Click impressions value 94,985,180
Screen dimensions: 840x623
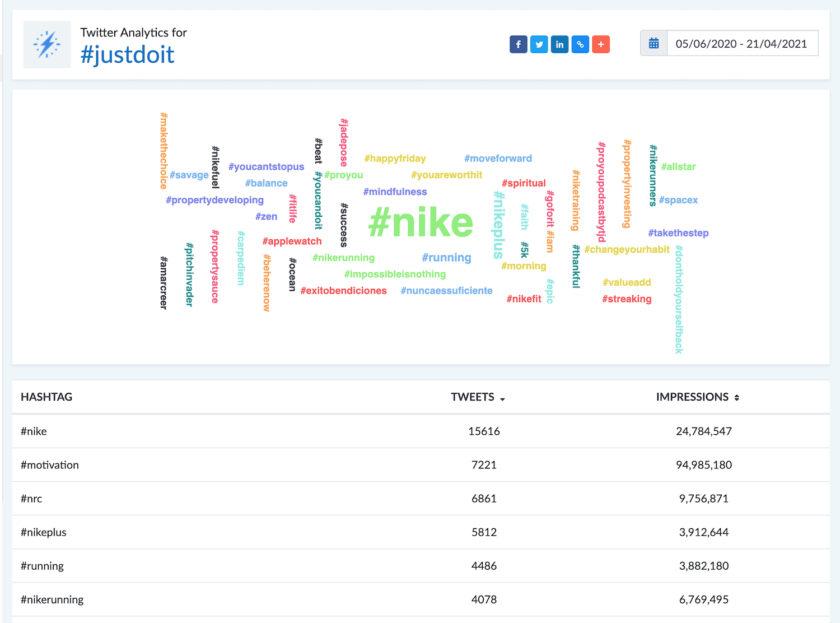click(x=704, y=465)
